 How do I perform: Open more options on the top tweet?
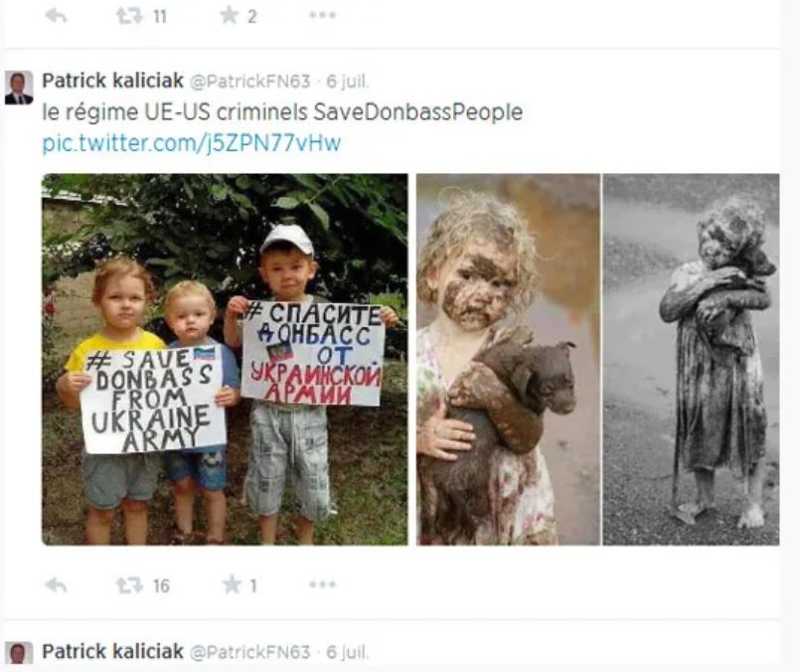322,15
